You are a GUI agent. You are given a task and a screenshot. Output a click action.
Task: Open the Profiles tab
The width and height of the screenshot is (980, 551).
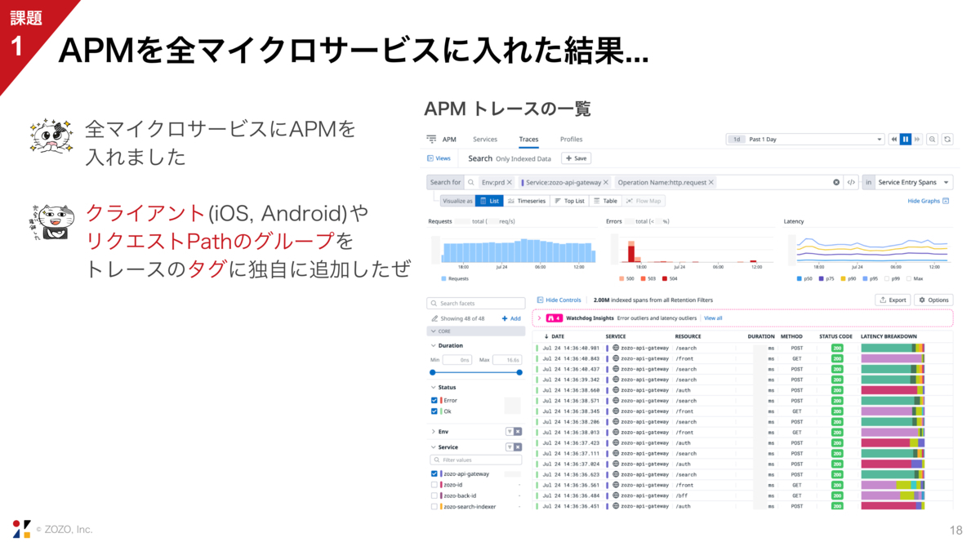(572, 140)
